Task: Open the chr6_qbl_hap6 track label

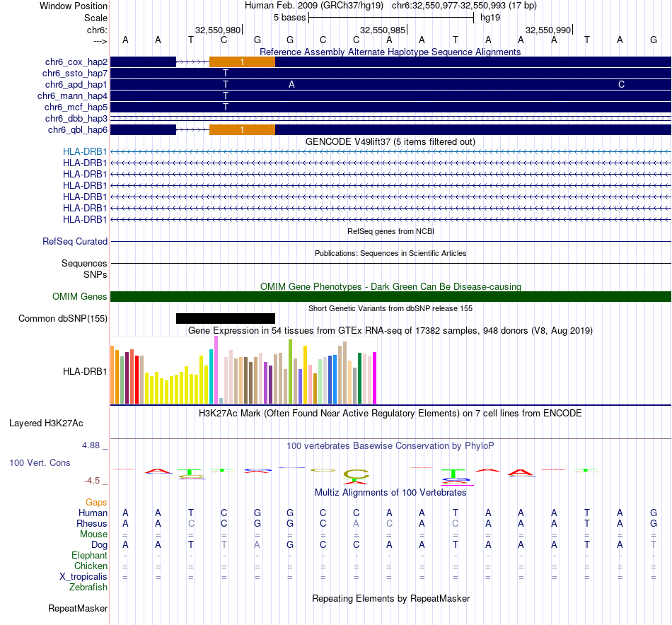Action: pos(78,130)
